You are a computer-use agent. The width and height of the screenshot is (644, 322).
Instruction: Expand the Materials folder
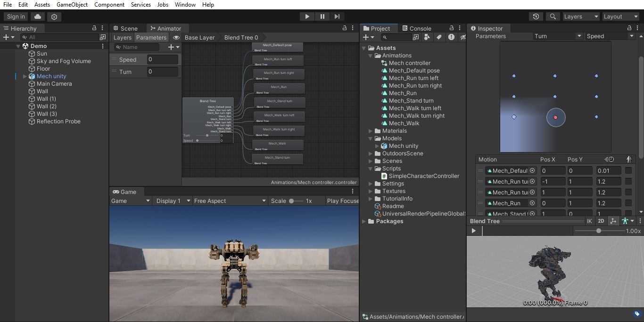pos(371,131)
